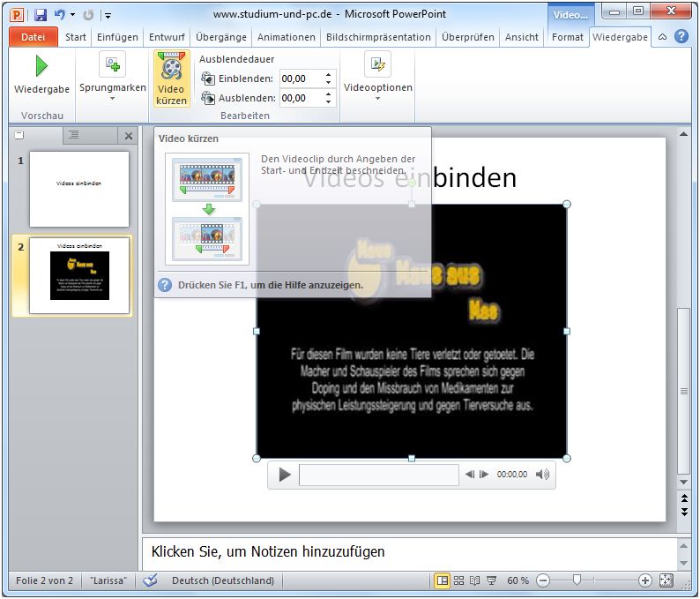Go to previous slide double-arrow button
This screenshot has height=599, width=700.
click(x=684, y=498)
